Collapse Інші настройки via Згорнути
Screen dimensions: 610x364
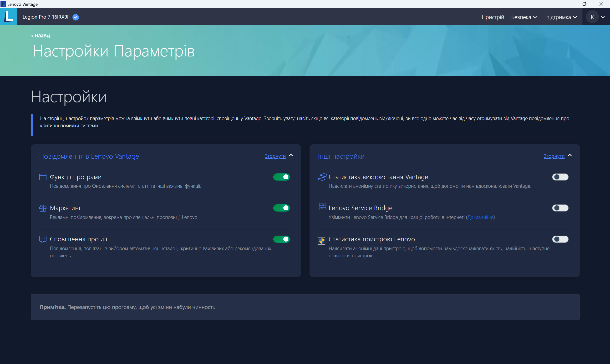coord(554,156)
